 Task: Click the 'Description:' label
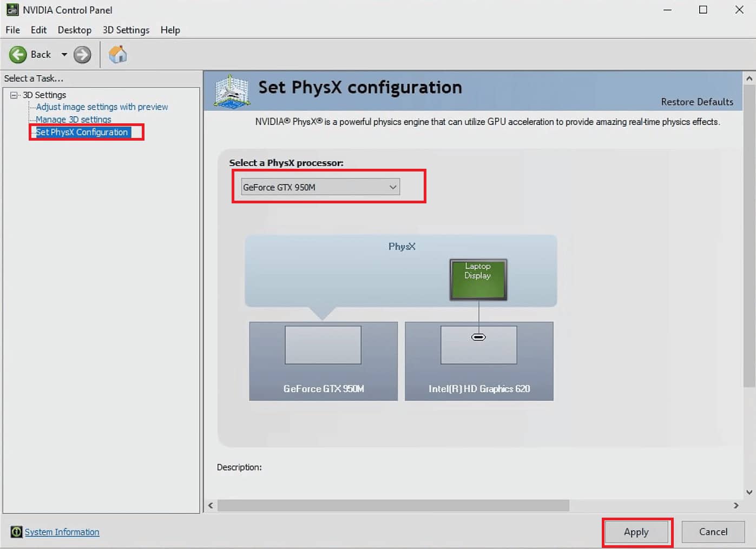[x=239, y=467]
